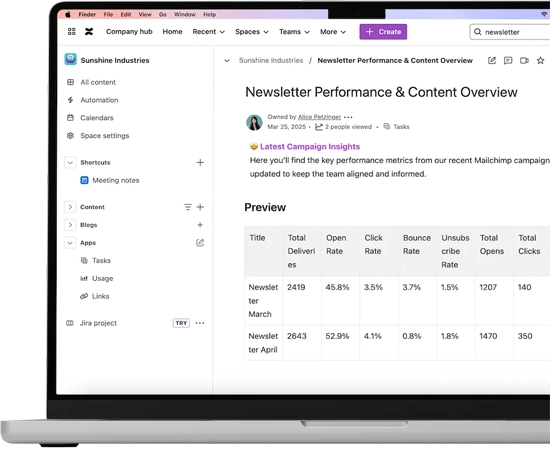
Task: Open Jira project more options menu
Action: click(x=200, y=323)
